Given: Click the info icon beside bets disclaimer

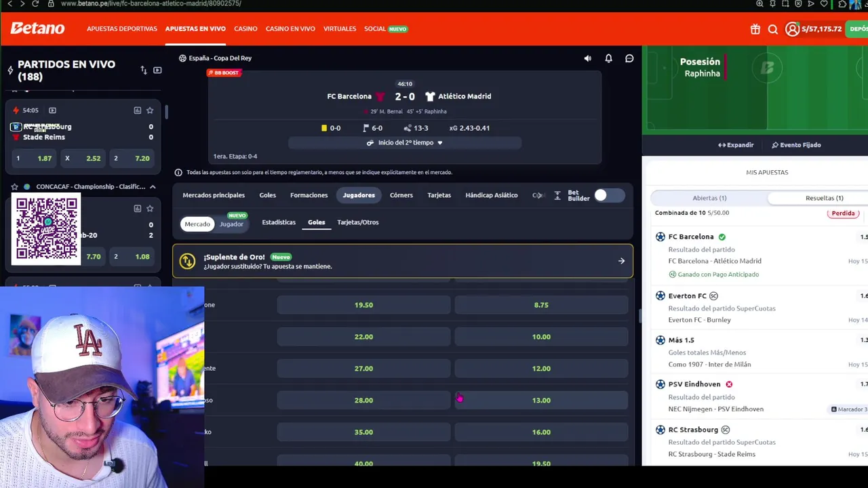Looking at the screenshot, I should point(178,173).
